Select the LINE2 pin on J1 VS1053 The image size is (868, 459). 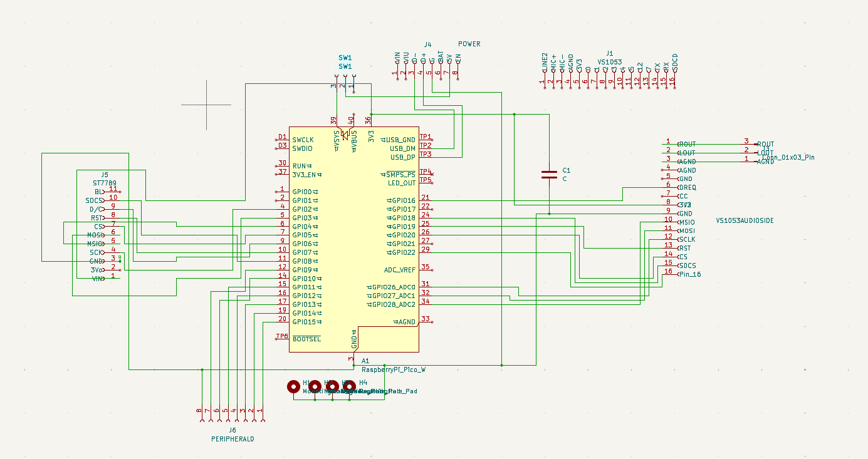coord(545,61)
